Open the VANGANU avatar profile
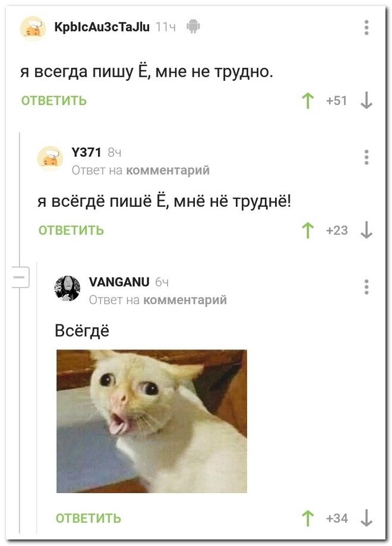 point(67,288)
